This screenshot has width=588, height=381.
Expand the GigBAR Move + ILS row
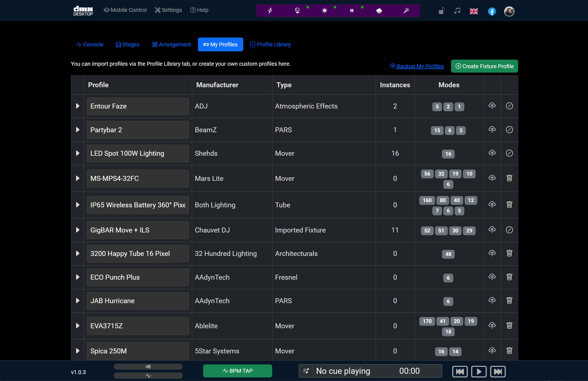[78, 230]
